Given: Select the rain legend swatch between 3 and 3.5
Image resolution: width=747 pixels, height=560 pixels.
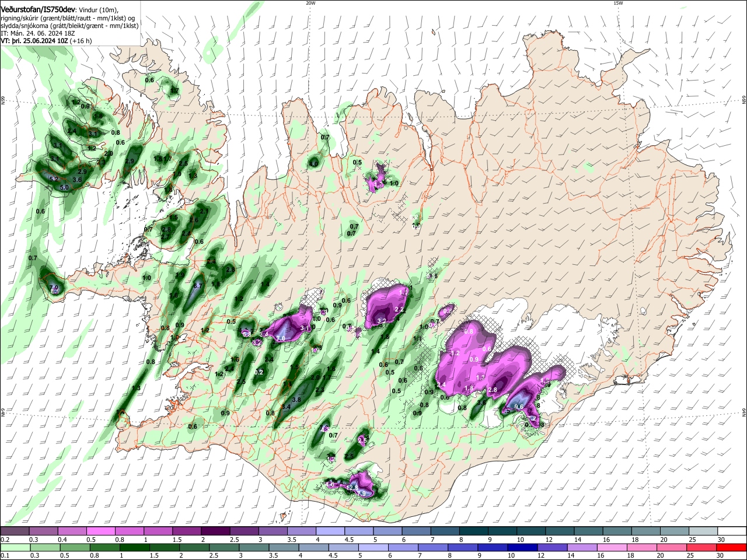Looking at the screenshot, I should [254, 547].
